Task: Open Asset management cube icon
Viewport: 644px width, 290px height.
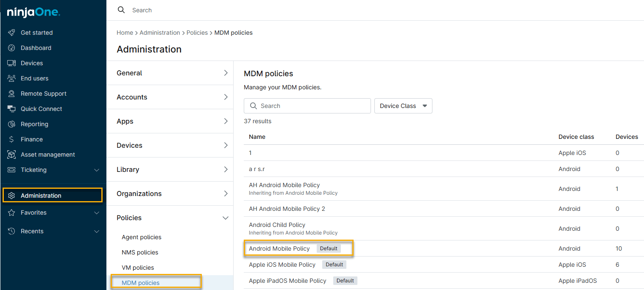Action: pyautogui.click(x=11, y=155)
